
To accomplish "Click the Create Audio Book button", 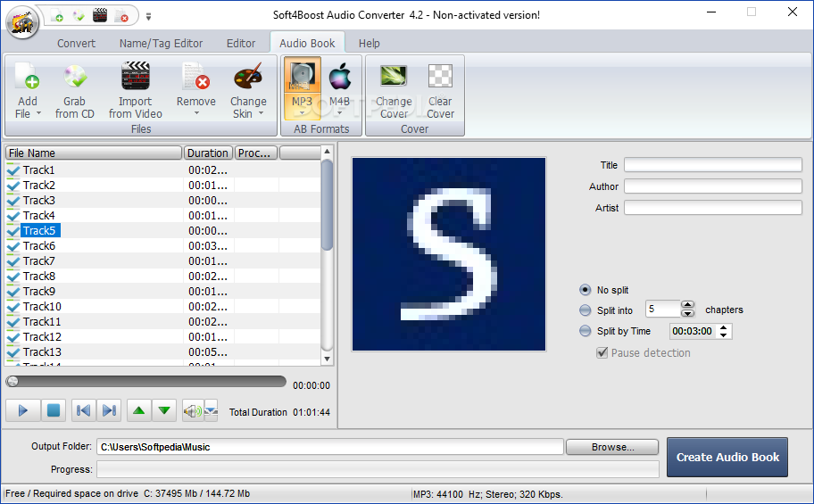I will (x=727, y=457).
